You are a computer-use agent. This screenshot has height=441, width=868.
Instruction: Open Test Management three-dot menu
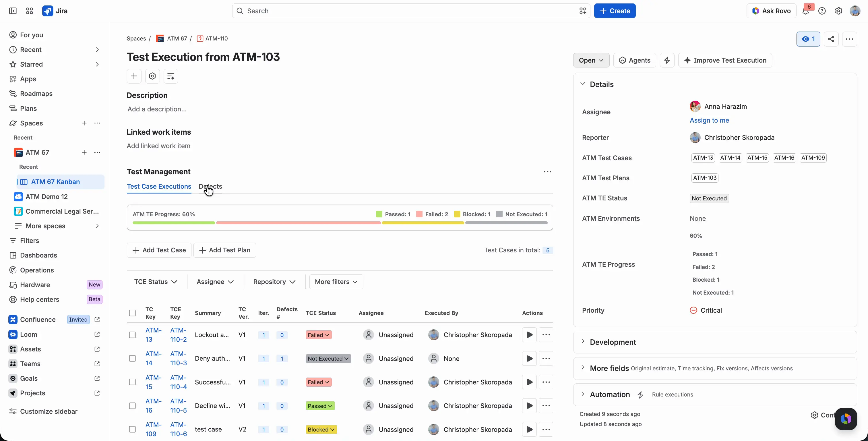tap(547, 172)
